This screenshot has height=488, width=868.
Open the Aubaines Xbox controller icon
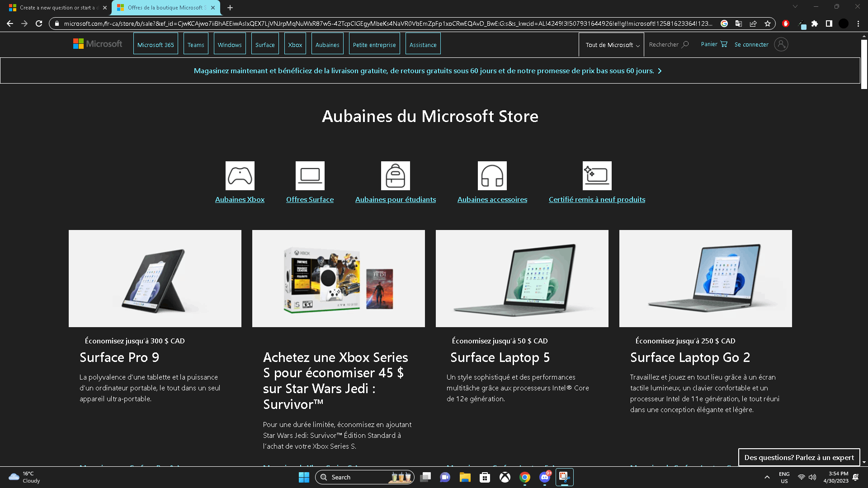coord(240,176)
